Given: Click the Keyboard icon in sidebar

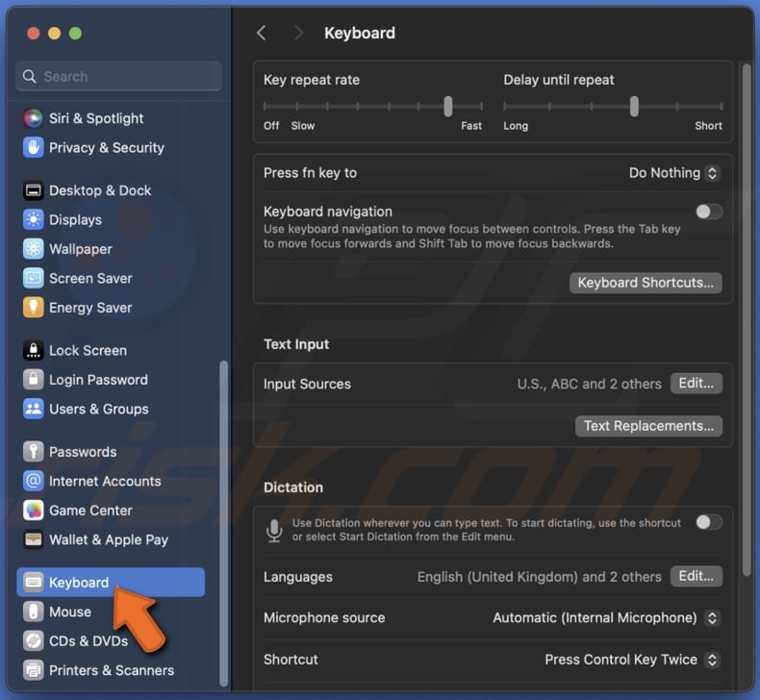Looking at the screenshot, I should [x=33, y=583].
